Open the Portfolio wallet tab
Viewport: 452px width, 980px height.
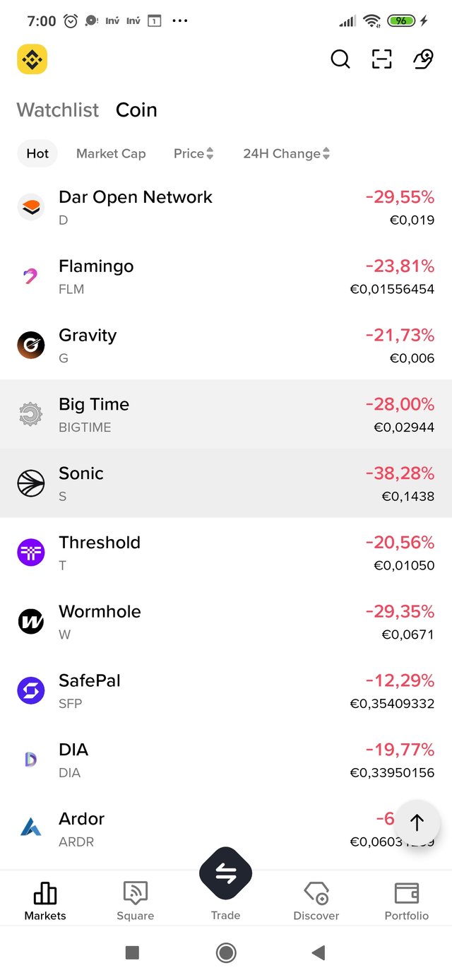pos(406,900)
